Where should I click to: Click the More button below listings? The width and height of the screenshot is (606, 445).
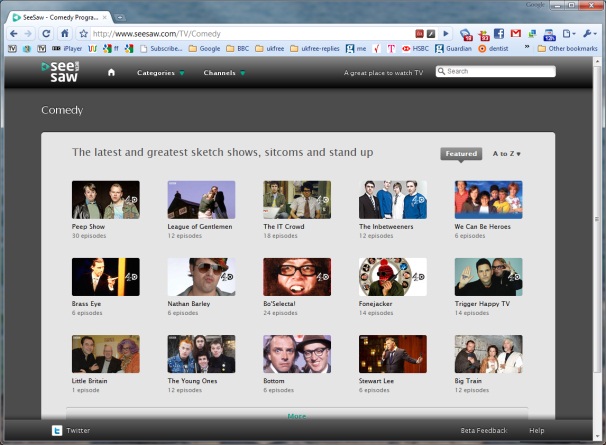point(297,416)
